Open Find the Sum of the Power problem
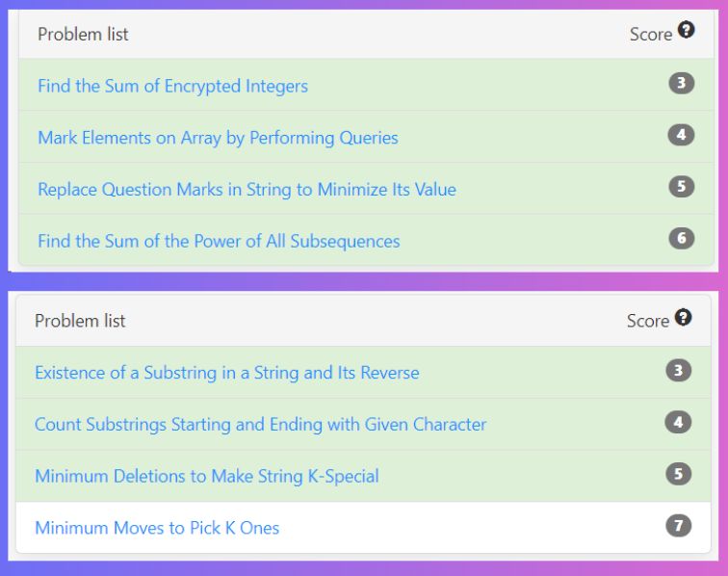Image resolution: width=728 pixels, height=576 pixels. click(x=219, y=242)
